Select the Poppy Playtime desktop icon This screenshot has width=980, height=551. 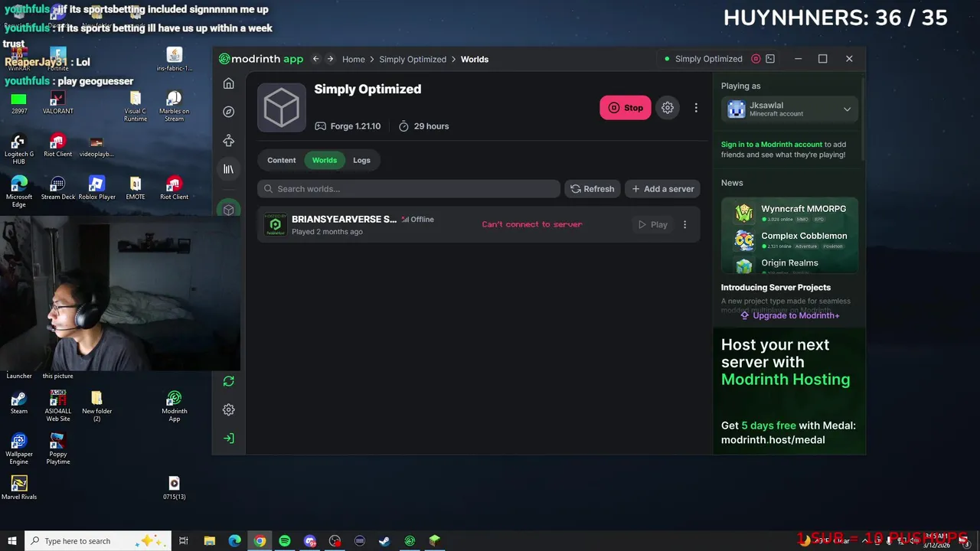tap(57, 449)
